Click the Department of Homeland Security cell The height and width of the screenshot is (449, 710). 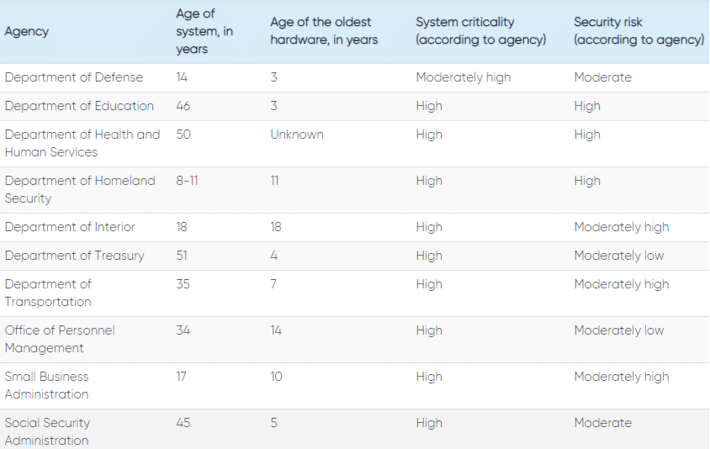80,189
